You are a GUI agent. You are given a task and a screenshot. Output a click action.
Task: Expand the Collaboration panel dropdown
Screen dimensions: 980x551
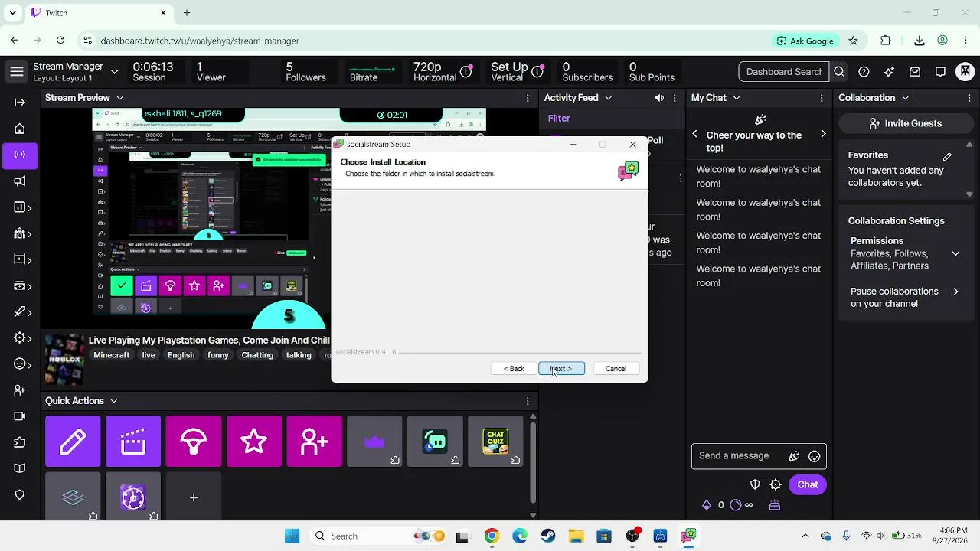(x=904, y=98)
